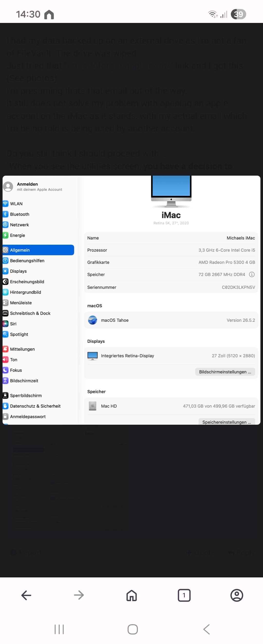Screen dimensions: 263x644
Task: Open the browser profile account icon
Action: coord(237,595)
